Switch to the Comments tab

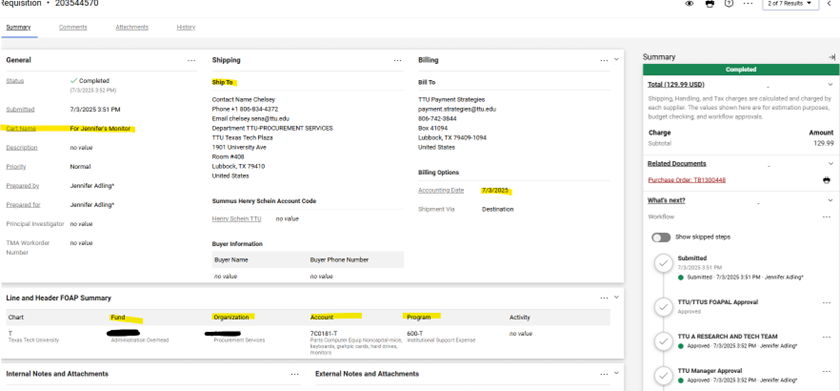click(73, 27)
